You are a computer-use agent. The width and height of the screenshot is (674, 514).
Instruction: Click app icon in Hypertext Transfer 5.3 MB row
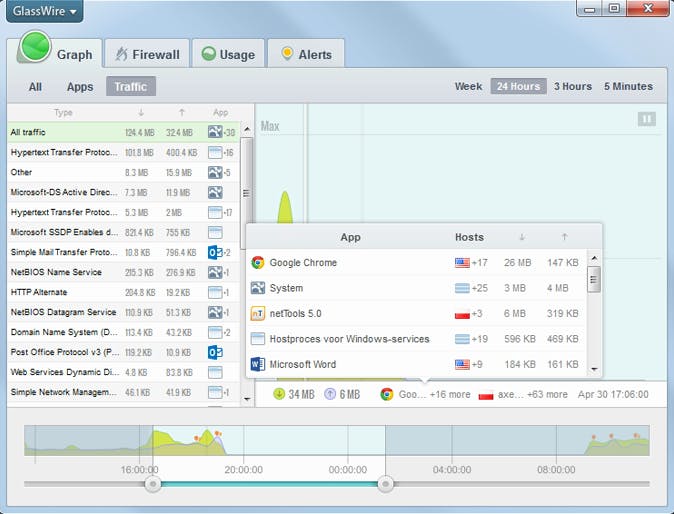pos(215,212)
